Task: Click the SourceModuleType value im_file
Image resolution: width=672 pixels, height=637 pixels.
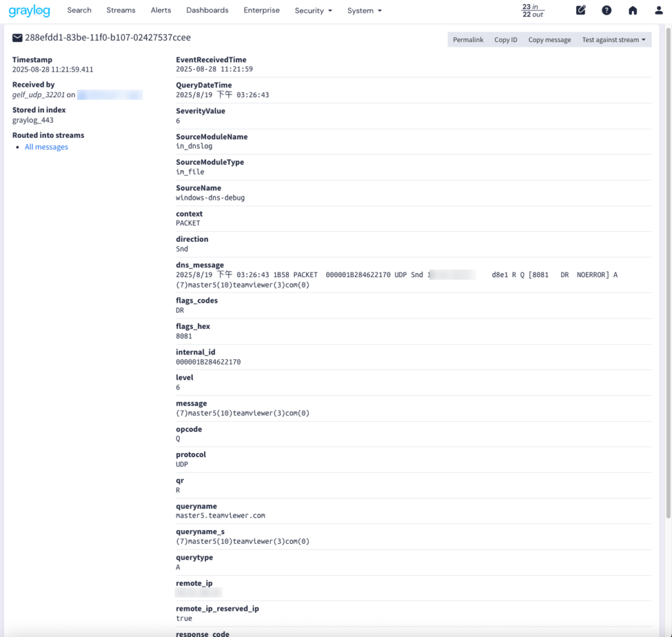Action: 190,171
